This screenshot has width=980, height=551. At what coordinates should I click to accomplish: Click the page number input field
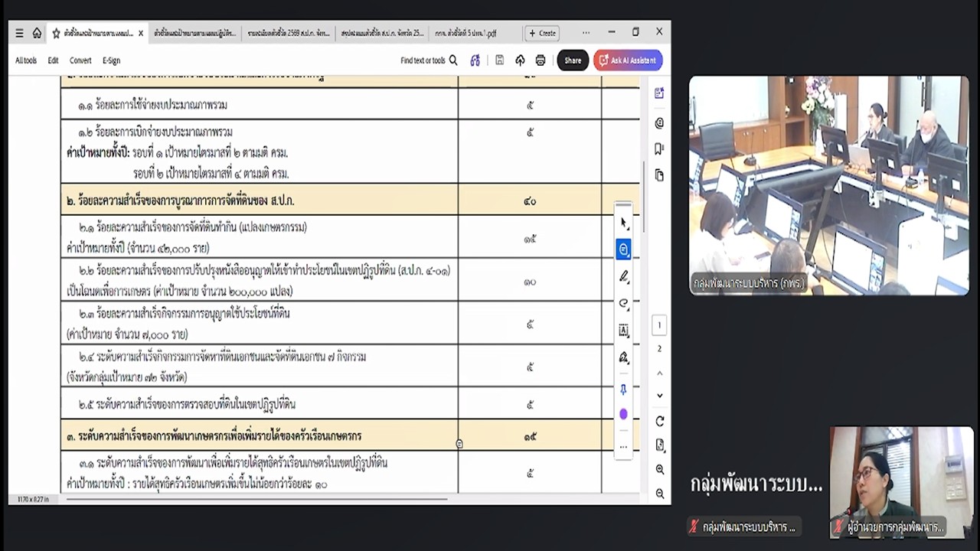coord(659,324)
